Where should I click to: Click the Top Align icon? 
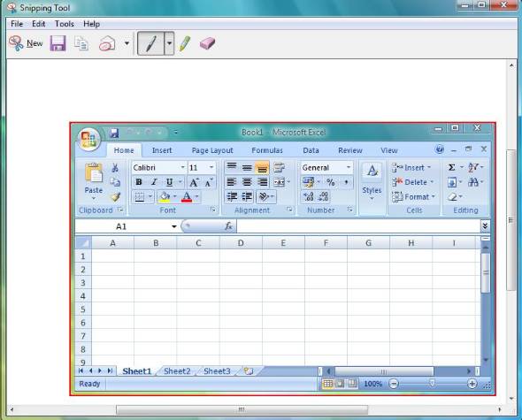coord(232,167)
